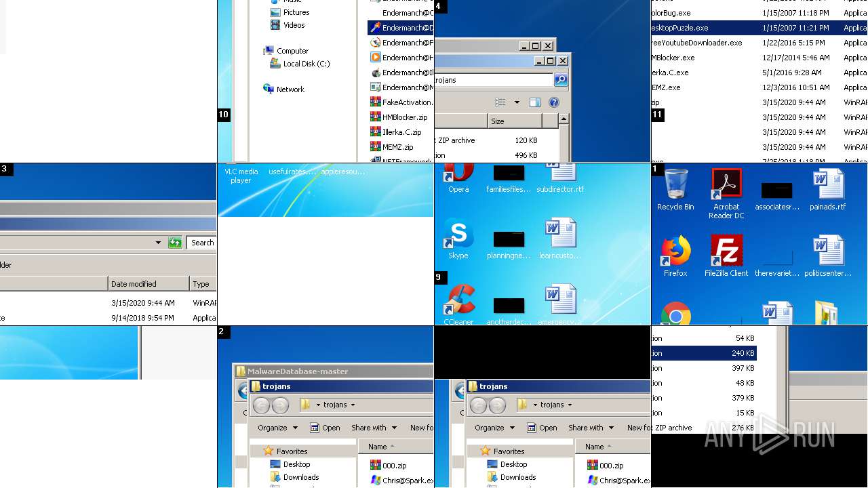Select Network in navigation pane

[x=283, y=89]
